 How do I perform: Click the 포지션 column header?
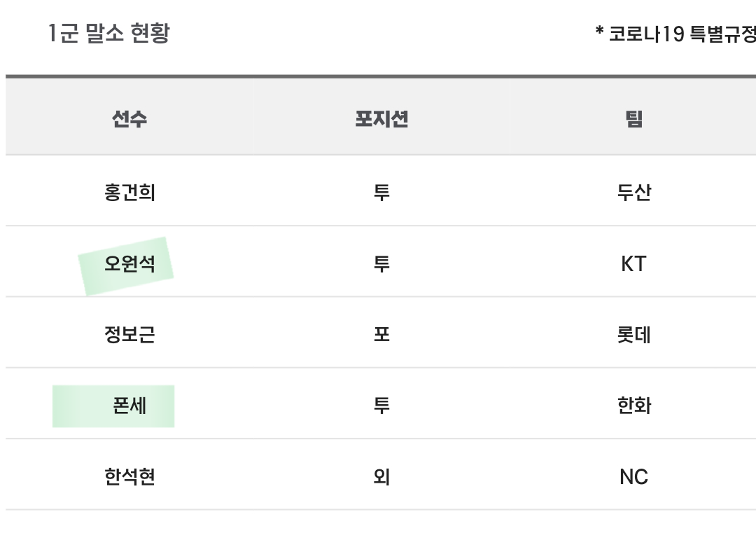(381, 119)
